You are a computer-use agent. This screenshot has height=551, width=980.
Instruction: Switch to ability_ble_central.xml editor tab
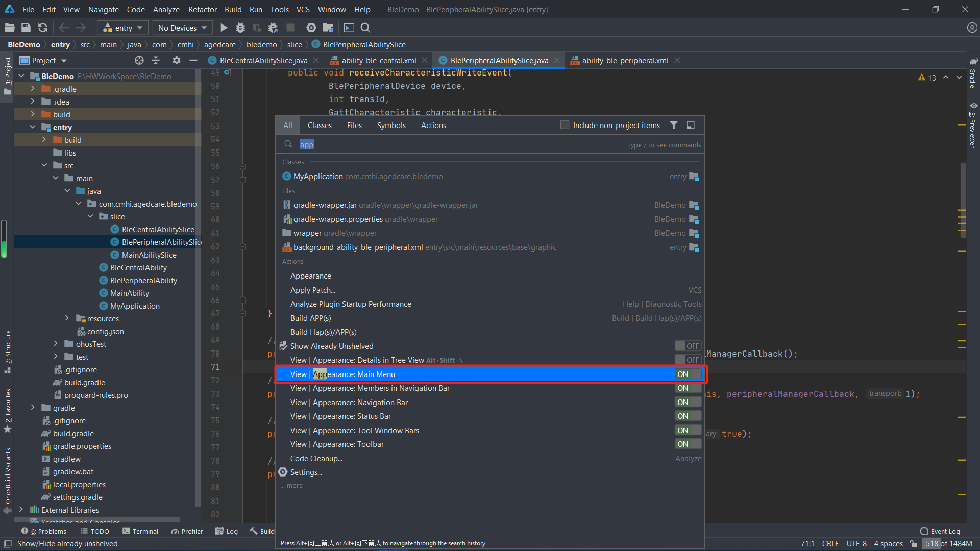point(379,60)
